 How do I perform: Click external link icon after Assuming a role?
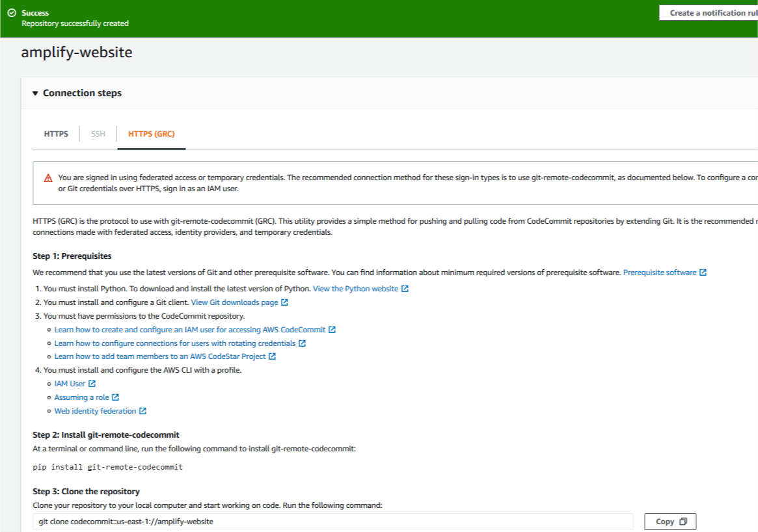coord(116,397)
